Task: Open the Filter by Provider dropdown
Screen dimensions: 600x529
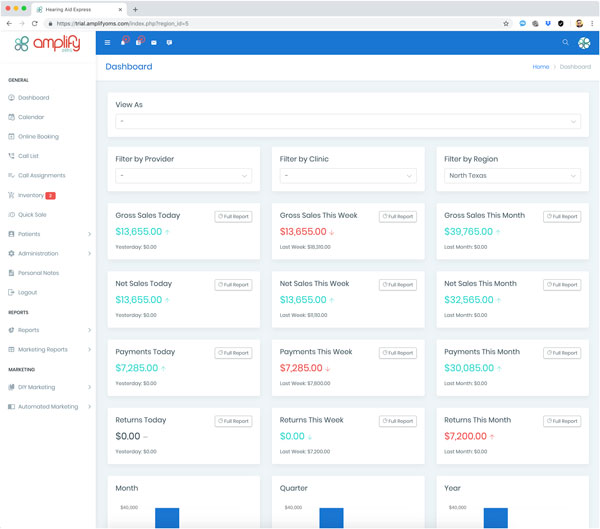Action: point(184,176)
